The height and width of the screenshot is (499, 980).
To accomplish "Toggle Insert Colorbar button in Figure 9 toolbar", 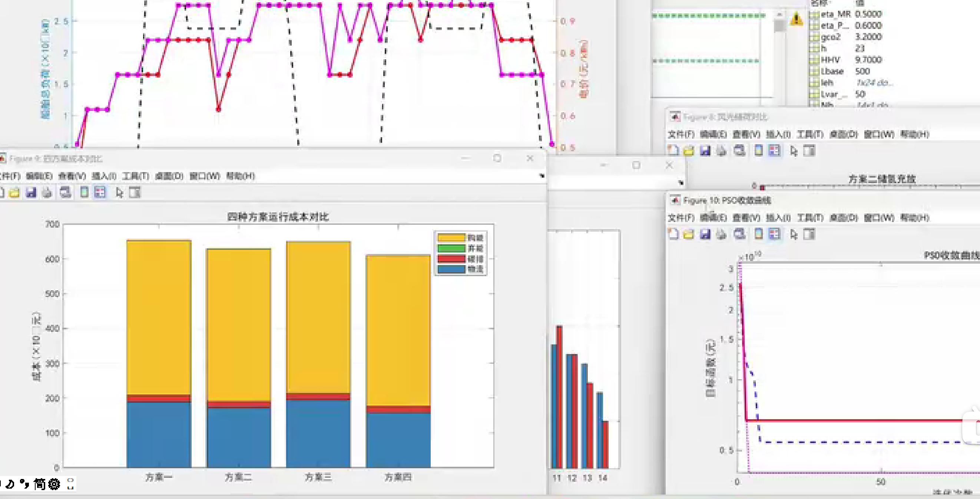I will coord(84,193).
